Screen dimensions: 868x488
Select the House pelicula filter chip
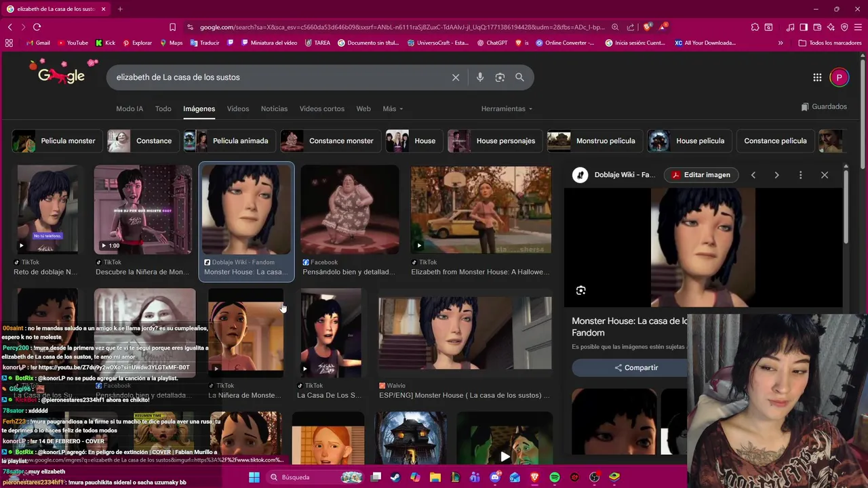689,141
